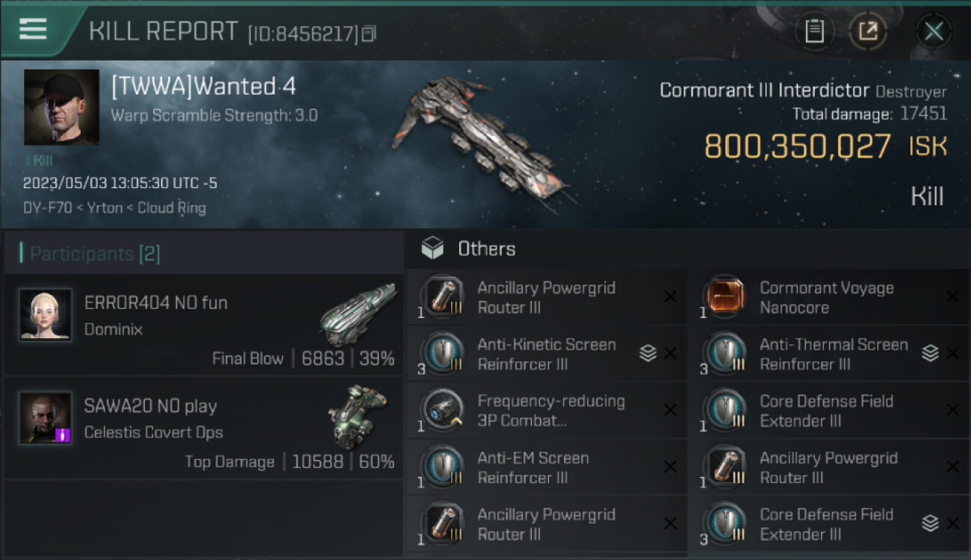Expand the Anti-Thermal Screen Reinforcer III stack
971x560 pixels.
point(930,354)
